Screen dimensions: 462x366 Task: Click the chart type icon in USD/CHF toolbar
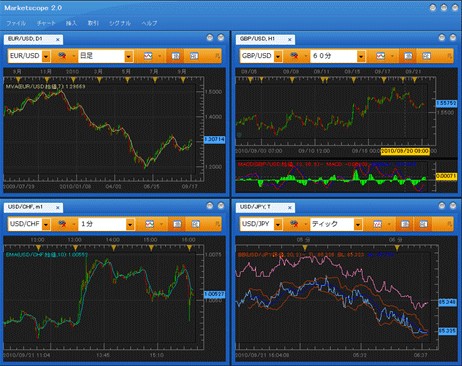coord(149,224)
